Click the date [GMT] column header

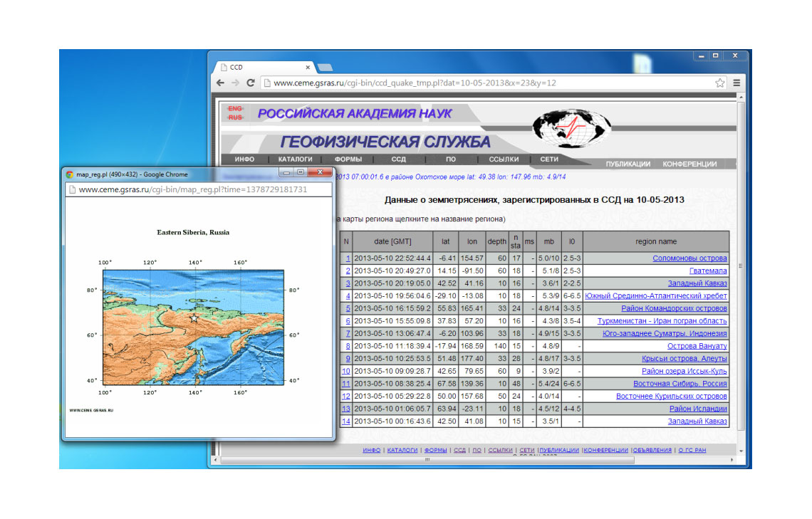point(392,241)
